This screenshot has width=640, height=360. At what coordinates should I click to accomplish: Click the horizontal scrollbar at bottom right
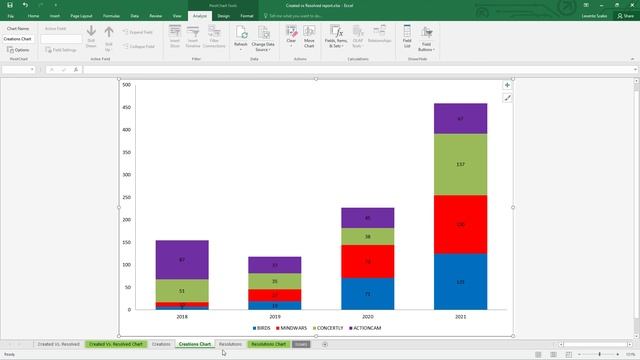tap(596, 344)
